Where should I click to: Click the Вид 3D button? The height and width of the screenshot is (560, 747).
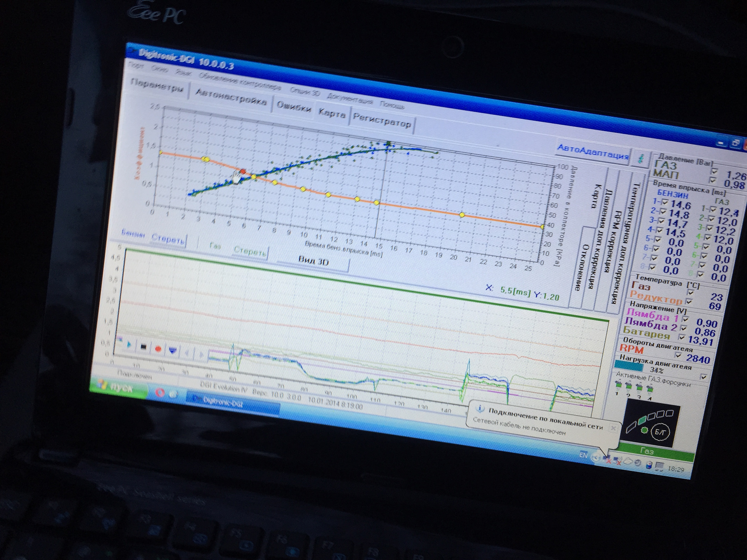pos(313,261)
